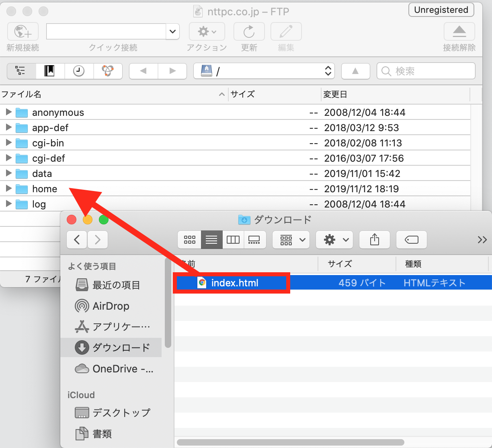The height and width of the screenshot is (448, 492).
Task: Open the Finder group-by dropdown
Action: point(291,240)
